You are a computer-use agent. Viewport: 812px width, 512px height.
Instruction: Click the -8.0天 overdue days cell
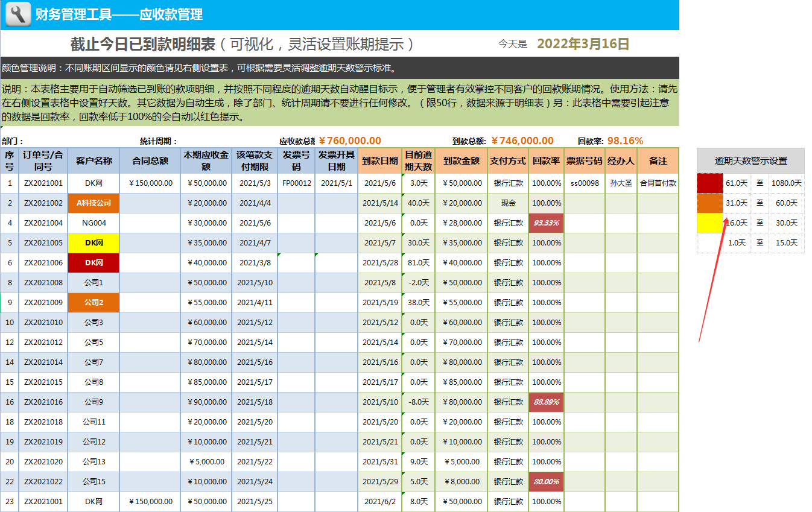[419, 402]
